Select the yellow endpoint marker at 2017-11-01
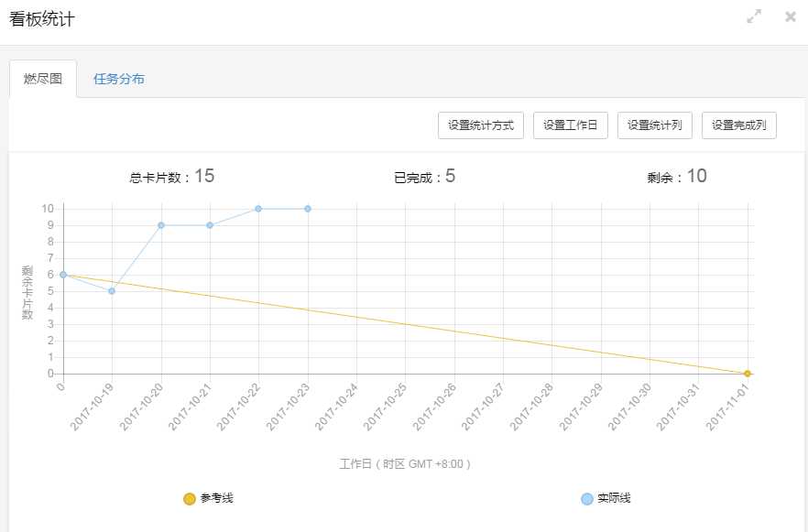 point(748,373)
